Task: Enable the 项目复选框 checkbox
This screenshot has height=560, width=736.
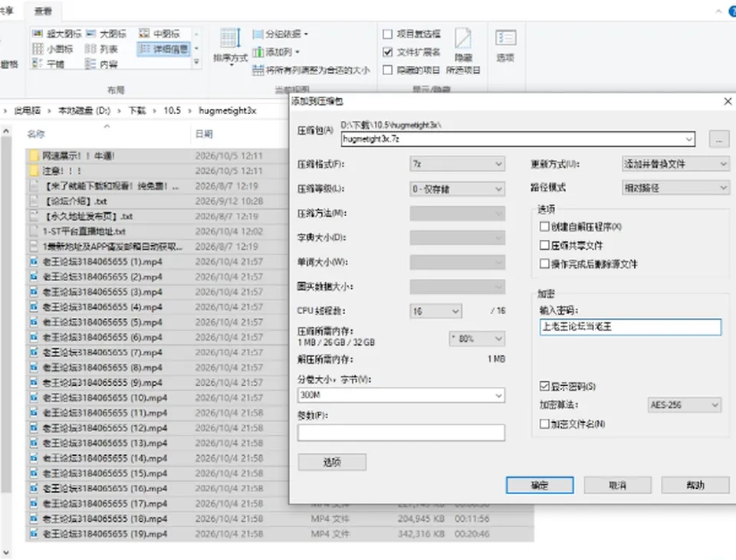Action: tap(388, 34)
